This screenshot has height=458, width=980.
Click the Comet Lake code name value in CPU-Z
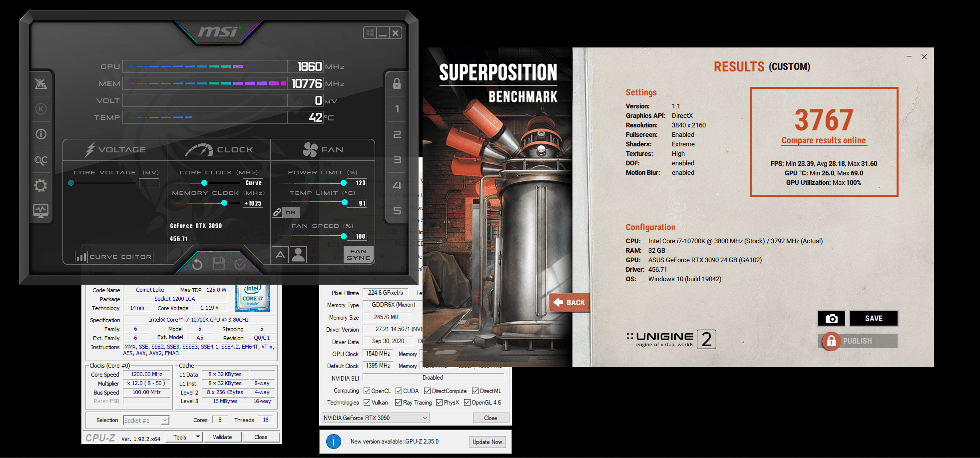point(150,290)
